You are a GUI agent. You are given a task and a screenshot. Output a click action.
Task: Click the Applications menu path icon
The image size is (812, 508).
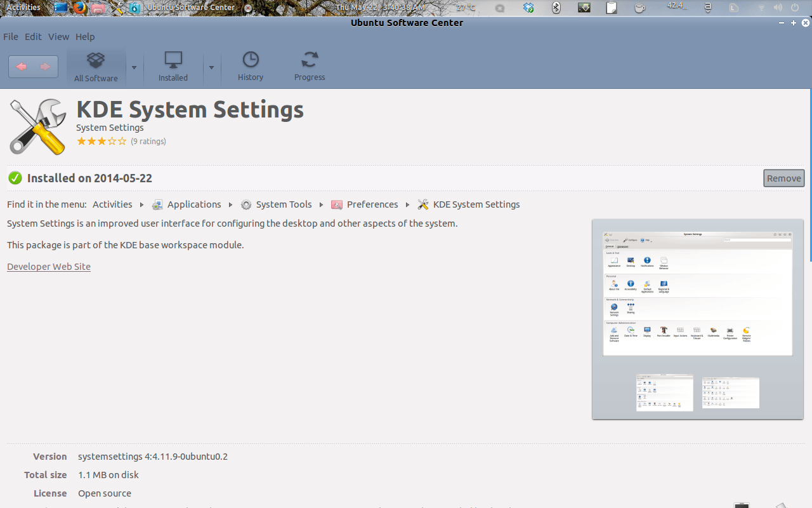[158, 204]
